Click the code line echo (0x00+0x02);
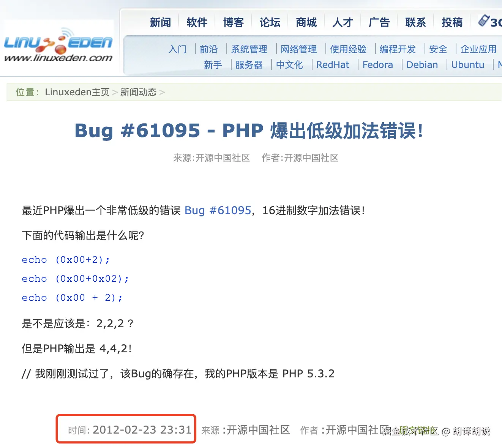This screenshot has width=502, height=448. click(x=75, y=279)
